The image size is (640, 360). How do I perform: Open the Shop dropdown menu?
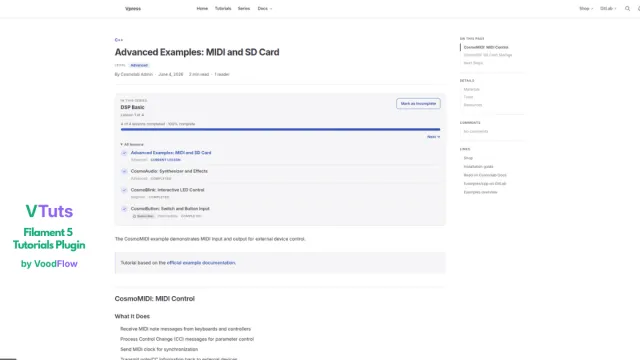(x=586, y=9)
